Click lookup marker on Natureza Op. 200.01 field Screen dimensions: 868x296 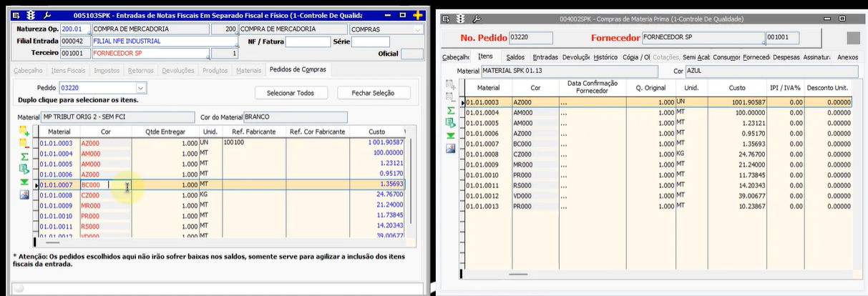click(x=89, y=33)
